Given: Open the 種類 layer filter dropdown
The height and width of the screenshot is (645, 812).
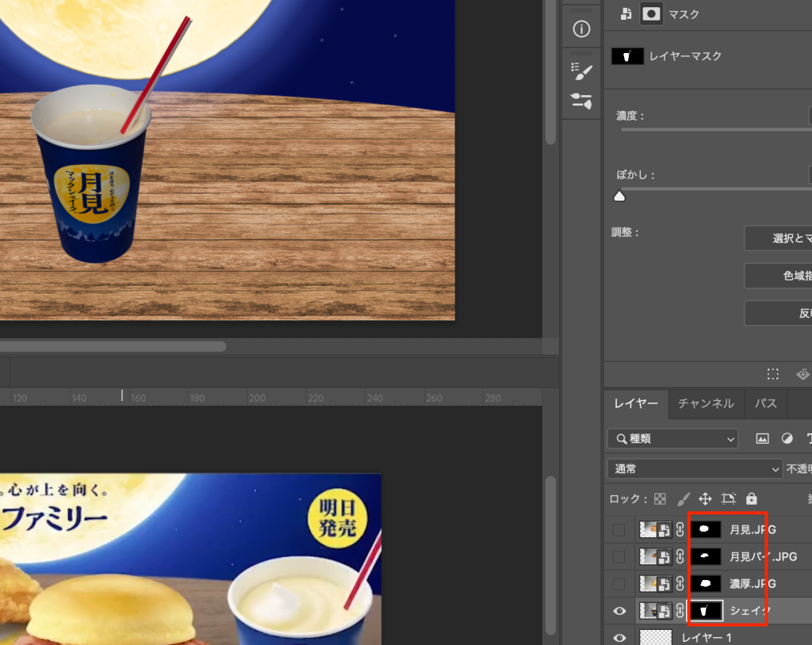Looking at the screenshot, I should click(672, 438).
